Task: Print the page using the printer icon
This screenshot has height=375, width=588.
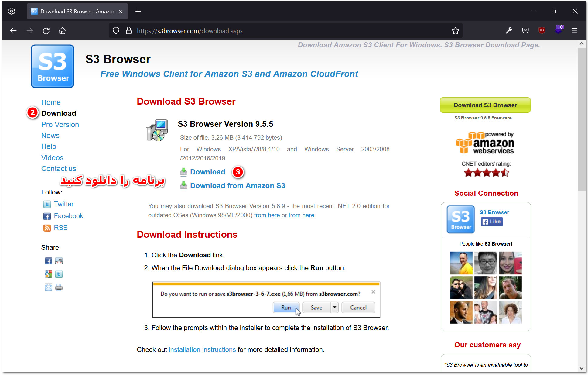Action: click(x=59, y=287)
